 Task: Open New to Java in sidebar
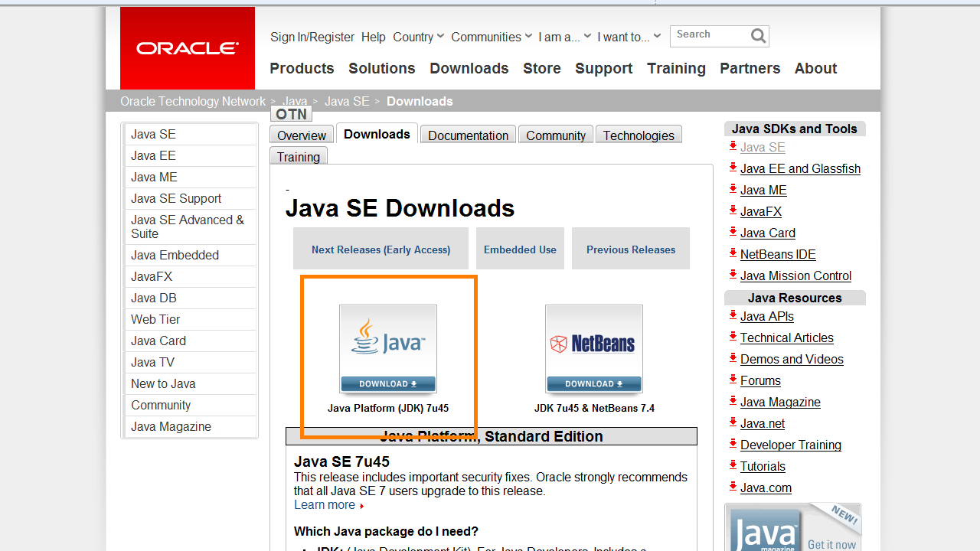pyautogui.click(x=190, y=383)
